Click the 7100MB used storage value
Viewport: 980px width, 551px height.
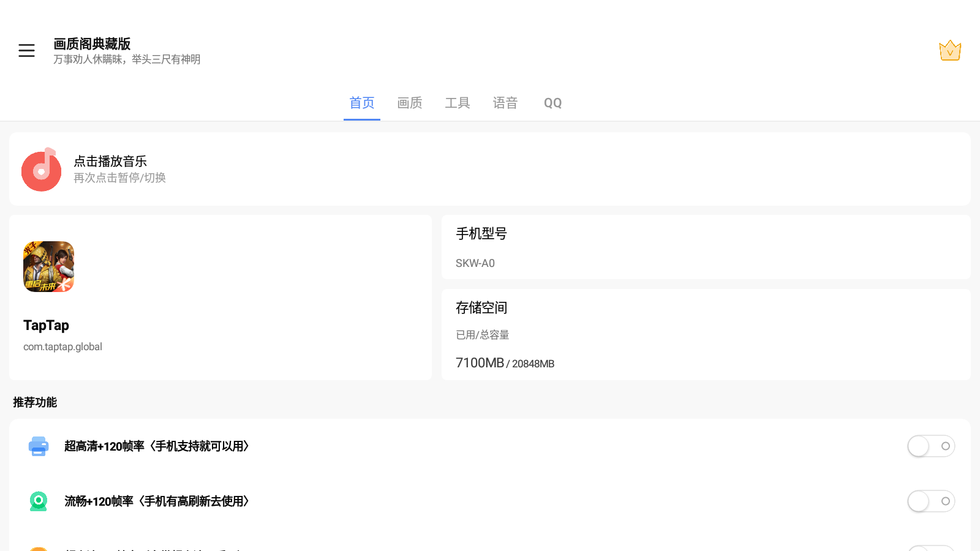[480, 363]
